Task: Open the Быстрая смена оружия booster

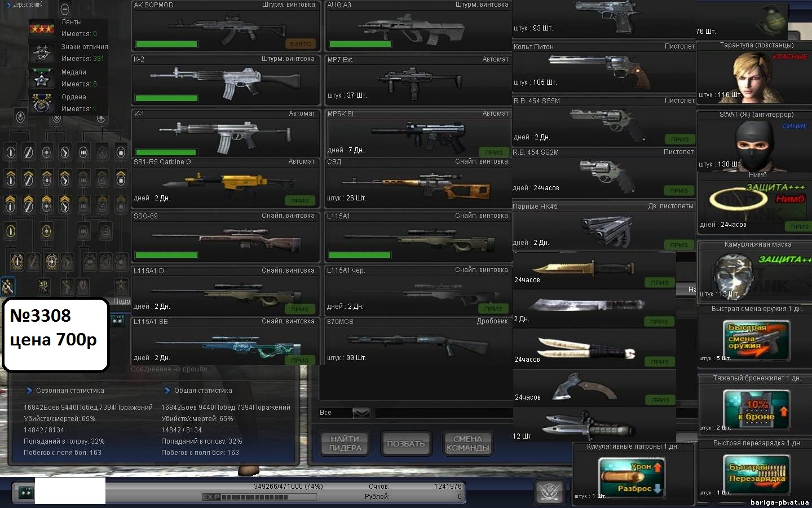Action: click(754, 336)
